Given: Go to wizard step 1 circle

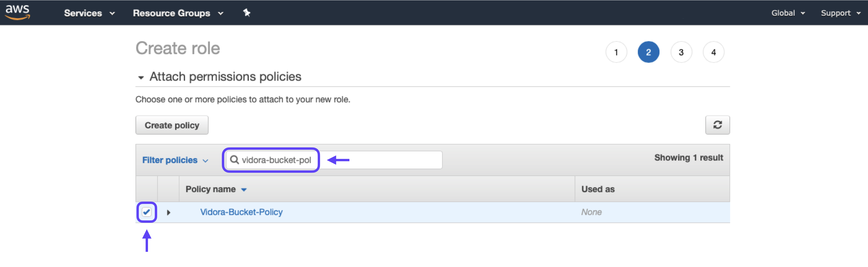Looking at the screenshot, I should pyautogui.click(x=616, y=52).
